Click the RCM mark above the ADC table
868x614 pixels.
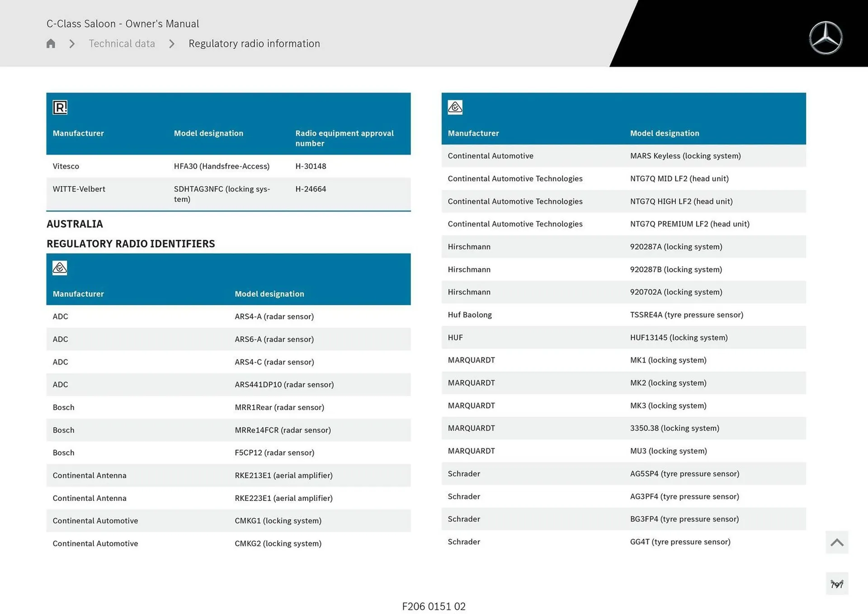(60, 268)
